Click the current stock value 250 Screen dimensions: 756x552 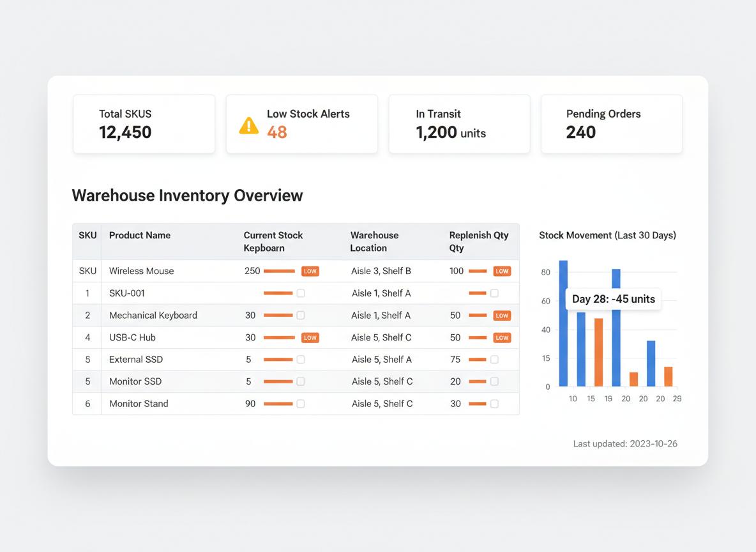coord(252,271)
